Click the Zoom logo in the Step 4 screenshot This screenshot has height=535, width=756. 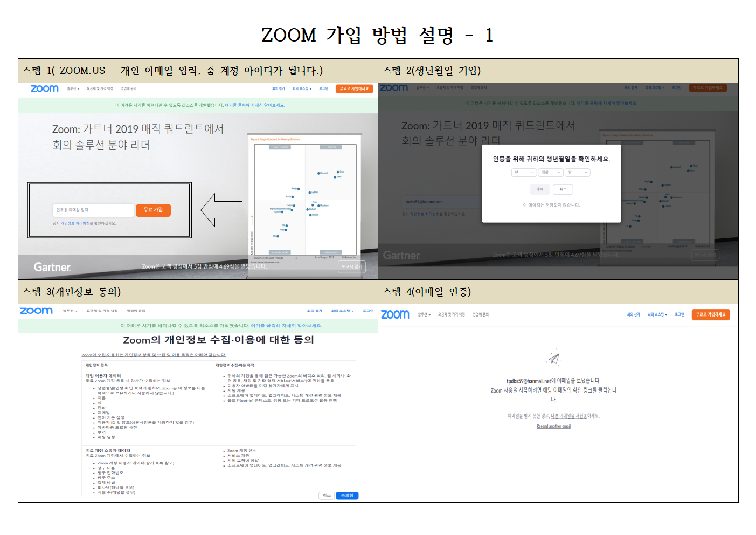point(396,314)
